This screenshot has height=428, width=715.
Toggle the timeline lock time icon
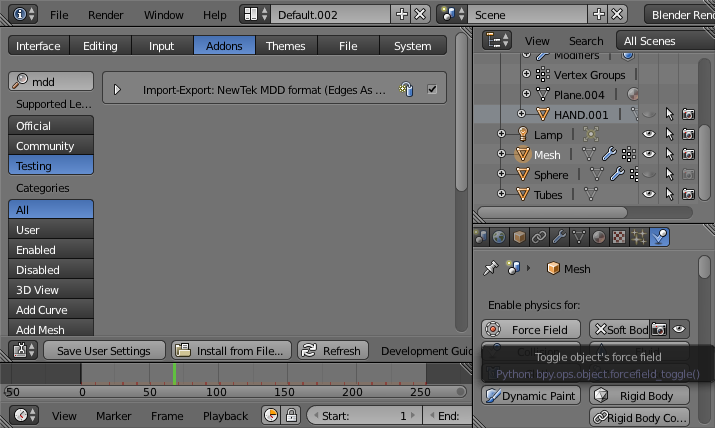[291, 415]
